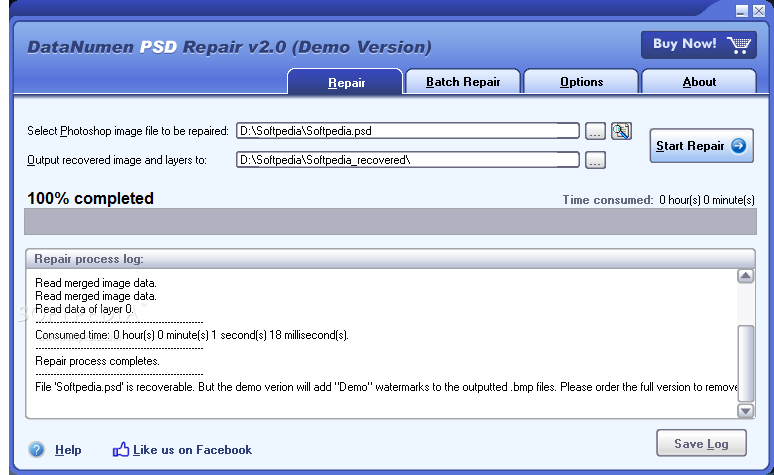The image size is (774, 475).
Task: Close the DataNumen PSD Repair window
Action: 759,11
